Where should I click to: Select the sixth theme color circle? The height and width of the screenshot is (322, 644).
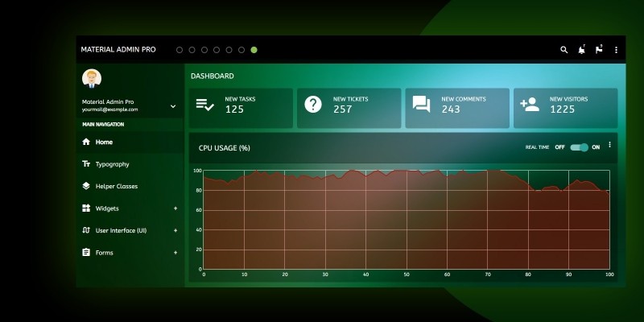(242, 50)
